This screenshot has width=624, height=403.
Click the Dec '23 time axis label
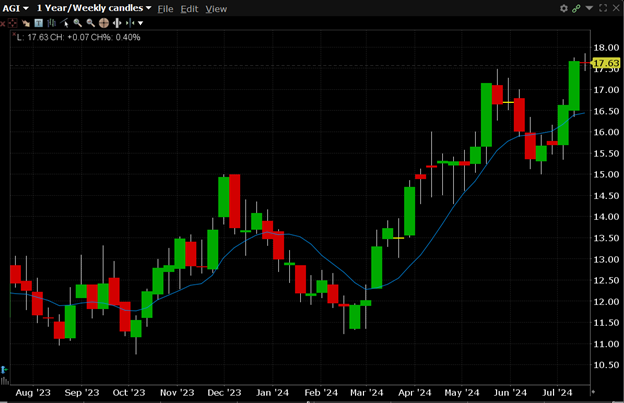224,393
